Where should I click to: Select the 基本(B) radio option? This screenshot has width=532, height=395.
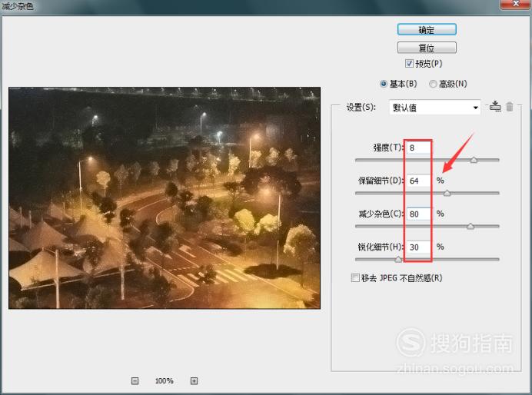pyautogui.click(x=384, y=84)
